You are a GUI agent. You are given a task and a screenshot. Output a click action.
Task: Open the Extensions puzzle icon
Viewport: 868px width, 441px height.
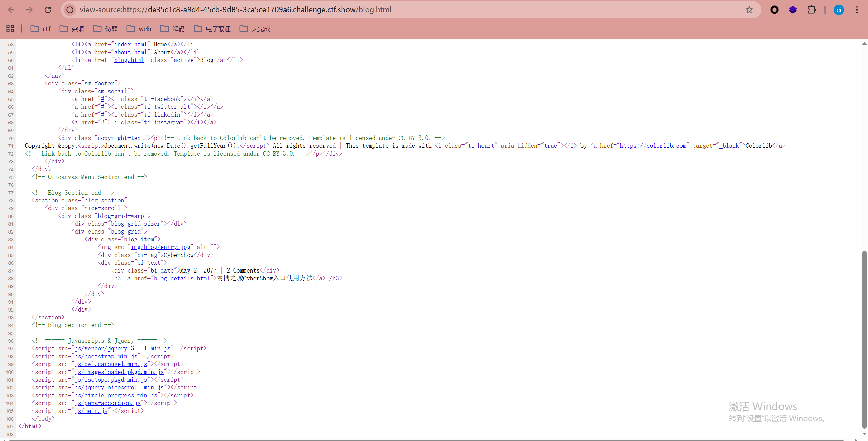tap(811, 10)
